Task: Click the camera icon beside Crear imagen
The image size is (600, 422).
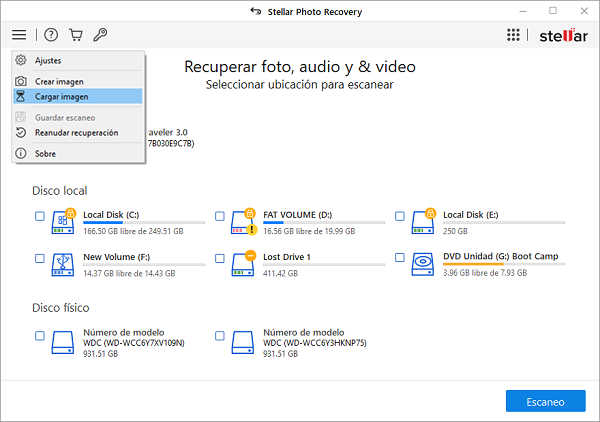Action: (21, 81)
